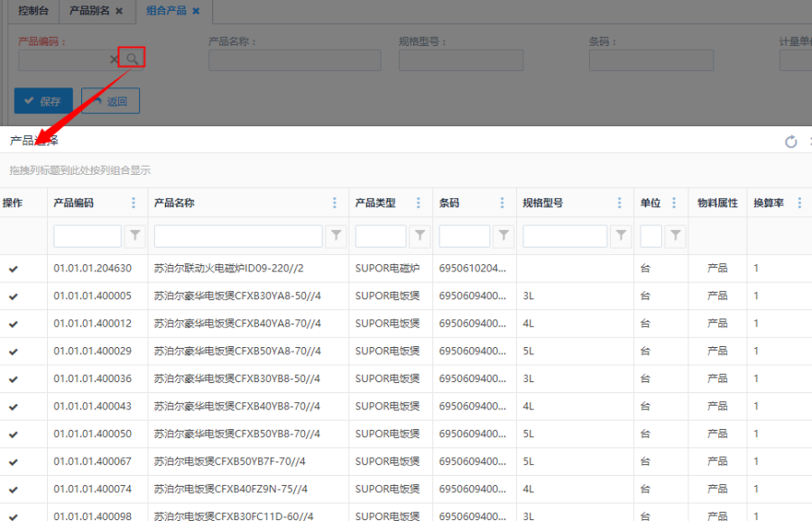Open 产品名称 column options menu
This screenshot has height=521, width=812.
click(x=336, y=203)
